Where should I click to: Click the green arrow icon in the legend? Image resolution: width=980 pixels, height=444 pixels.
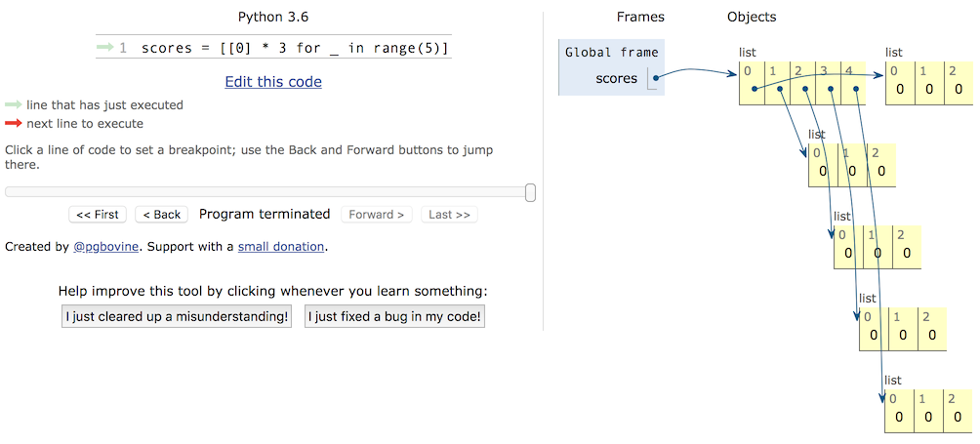tap(14, 104)
